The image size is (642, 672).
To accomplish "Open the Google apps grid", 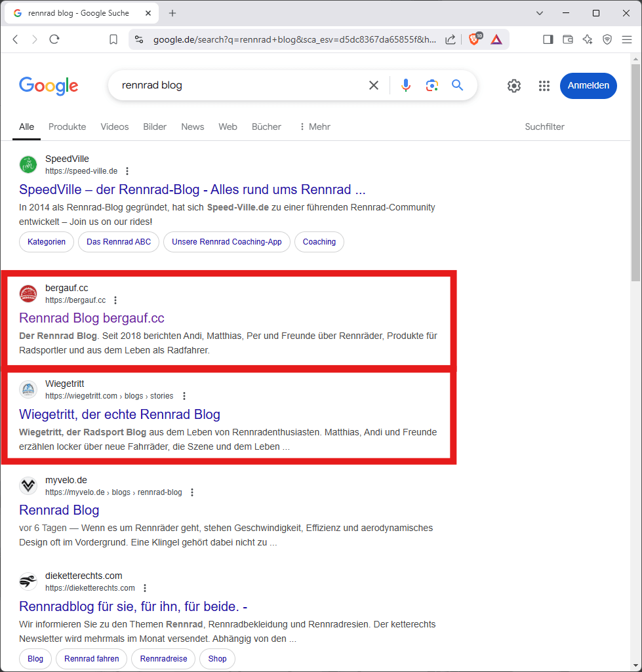I will coord(544,86).
